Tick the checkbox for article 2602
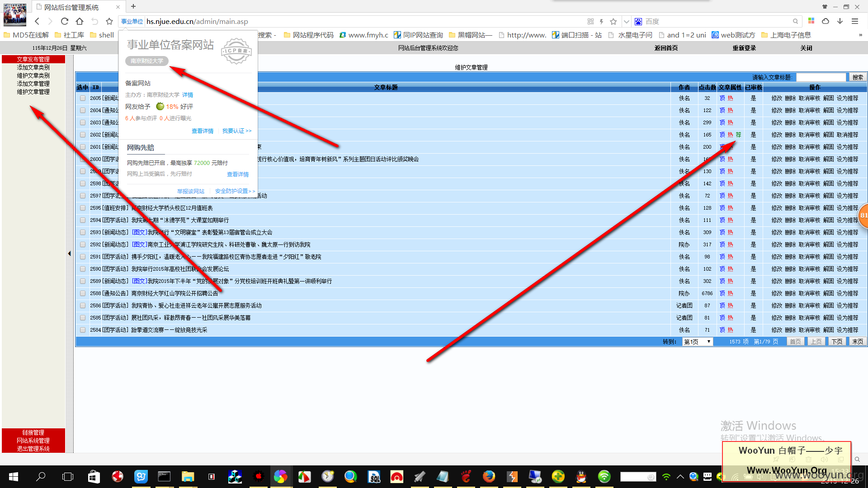868x488 pixels. (83, 135)
